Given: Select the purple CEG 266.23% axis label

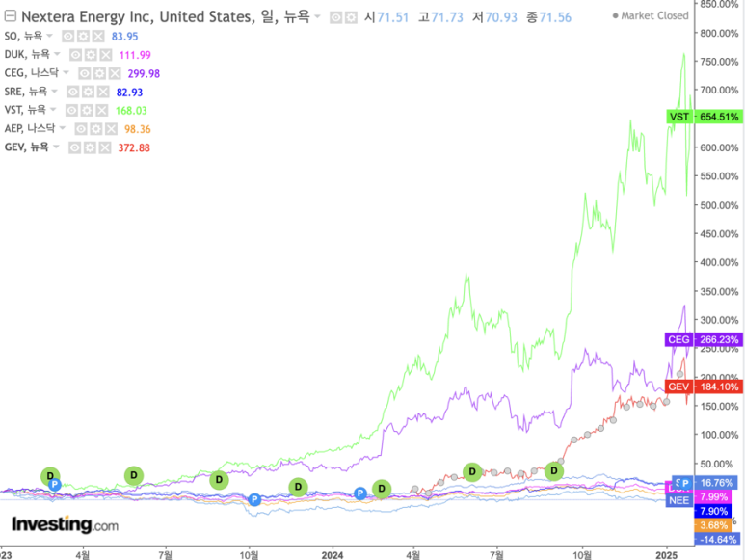Looking at the screenshot, I should (x=705, y=339).
